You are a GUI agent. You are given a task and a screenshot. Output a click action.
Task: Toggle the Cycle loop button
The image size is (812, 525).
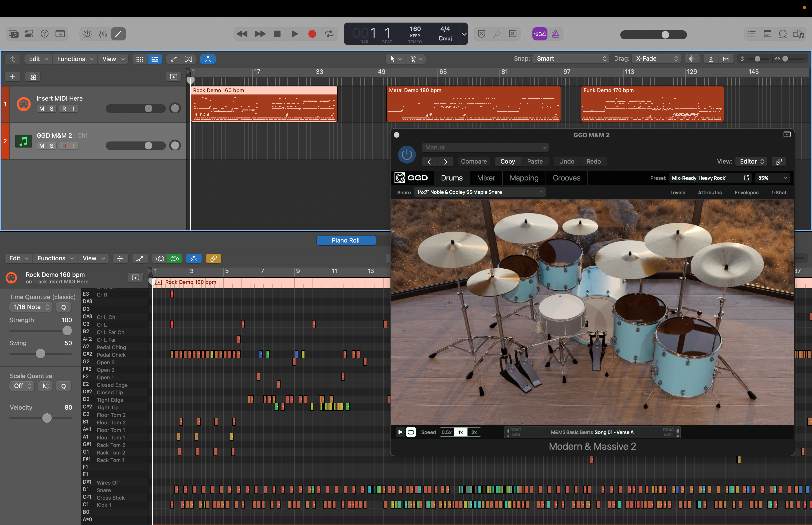329,34
